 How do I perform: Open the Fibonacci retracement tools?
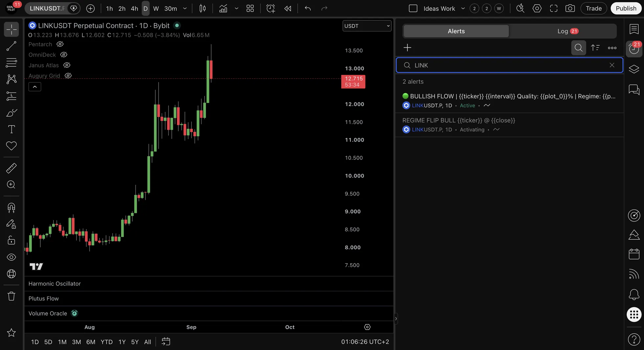(11, 62)
